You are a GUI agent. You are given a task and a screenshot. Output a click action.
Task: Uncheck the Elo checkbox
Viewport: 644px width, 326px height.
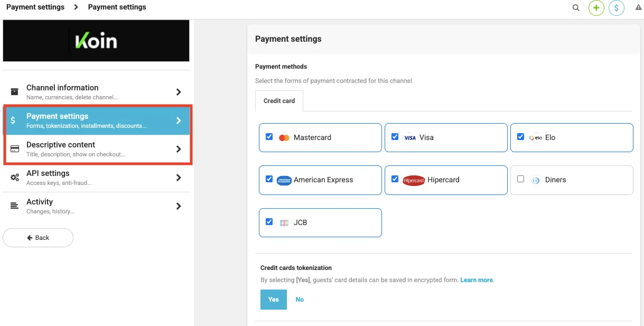coord(520,137)
